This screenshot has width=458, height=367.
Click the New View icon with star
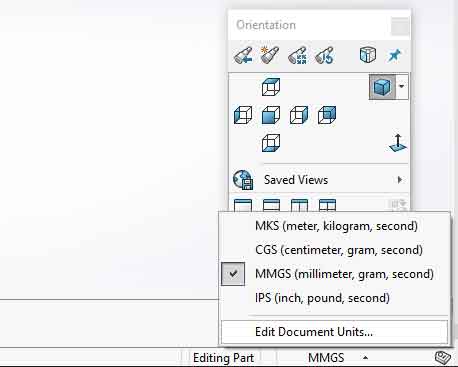(269, 55)
